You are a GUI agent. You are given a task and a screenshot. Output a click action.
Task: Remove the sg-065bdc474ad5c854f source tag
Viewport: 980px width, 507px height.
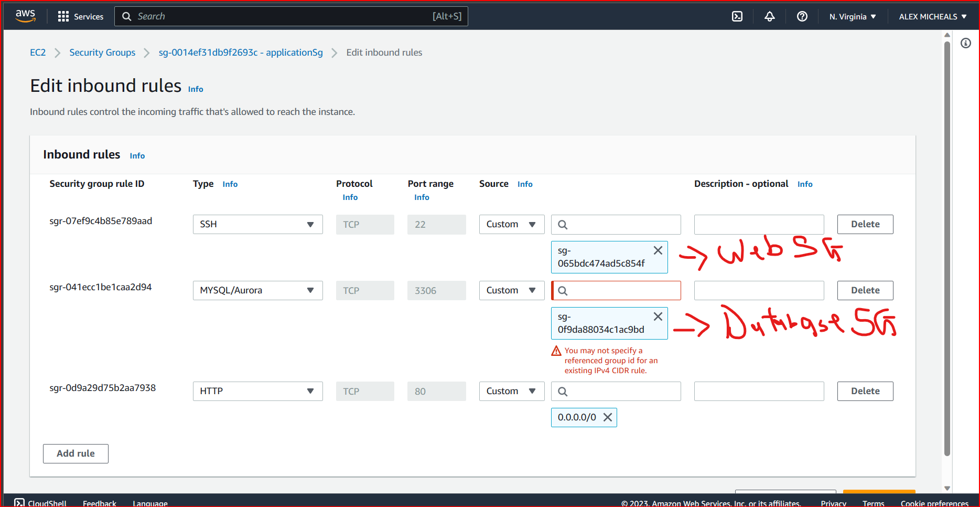pyautogui.click(x=658, y=250)
